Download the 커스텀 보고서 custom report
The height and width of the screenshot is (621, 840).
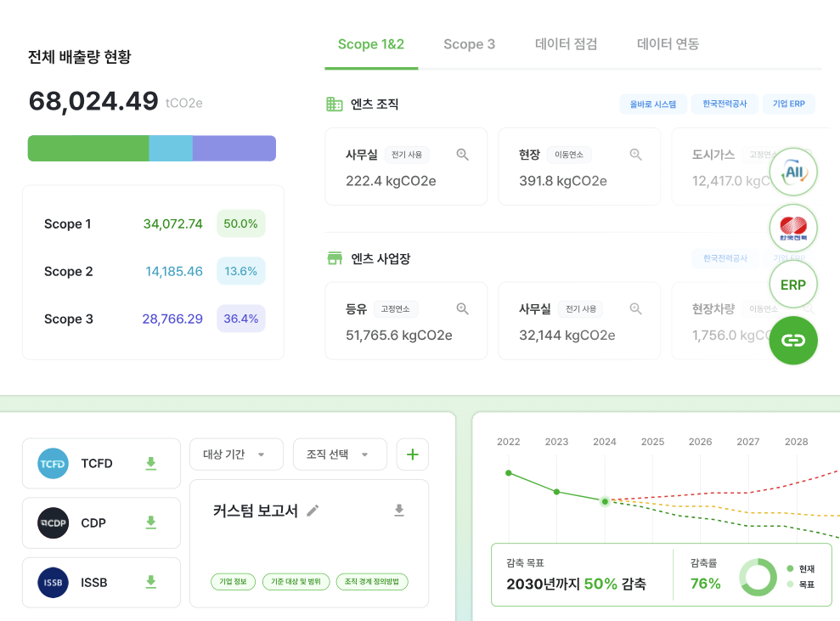coord(399,510)
